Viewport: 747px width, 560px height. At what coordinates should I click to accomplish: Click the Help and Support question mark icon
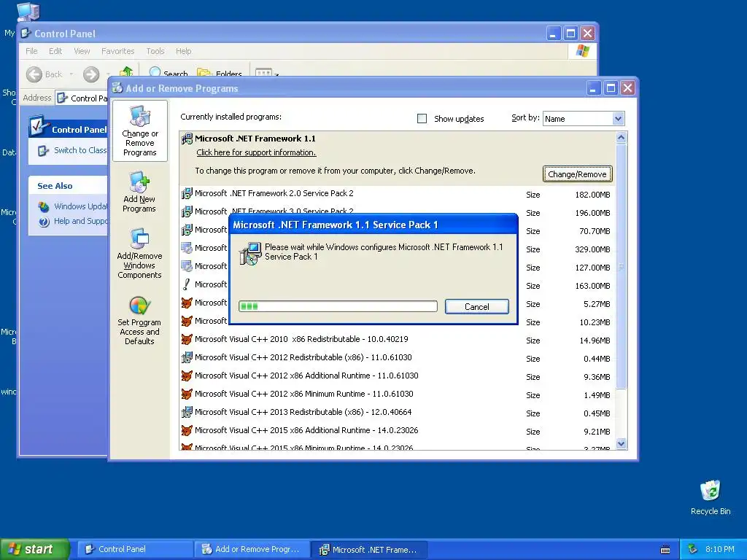[44, 222]
